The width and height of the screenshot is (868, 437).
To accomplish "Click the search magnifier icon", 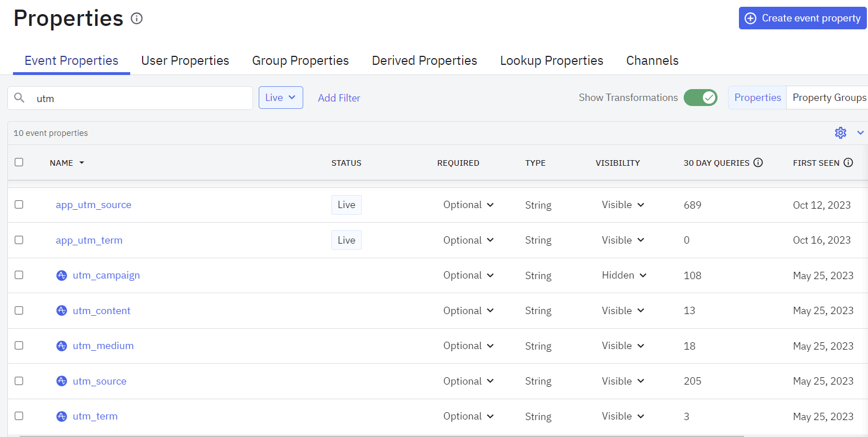I will click(x=20, y=98).
